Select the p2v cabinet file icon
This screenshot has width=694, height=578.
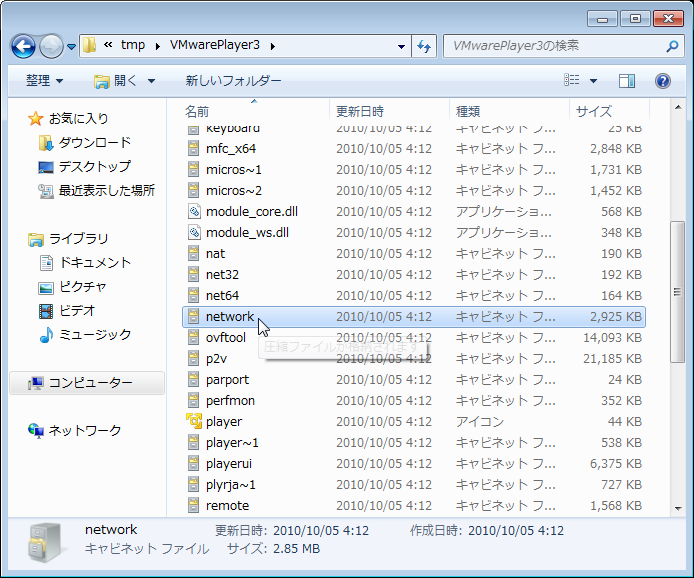pyautogui.click(x=193, y=358)
